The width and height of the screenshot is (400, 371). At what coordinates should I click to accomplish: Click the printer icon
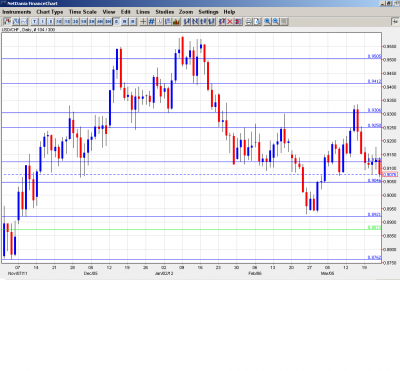pyautogui.click(x=249, y=22)
